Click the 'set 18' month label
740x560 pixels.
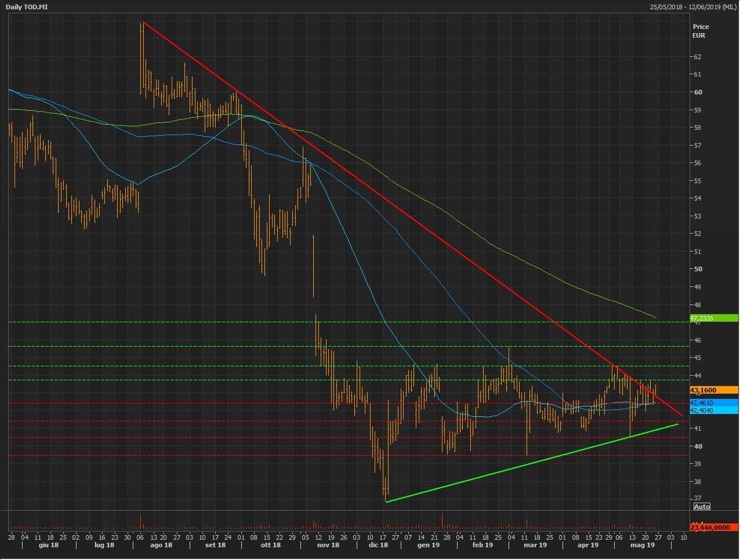pos(215,545)
